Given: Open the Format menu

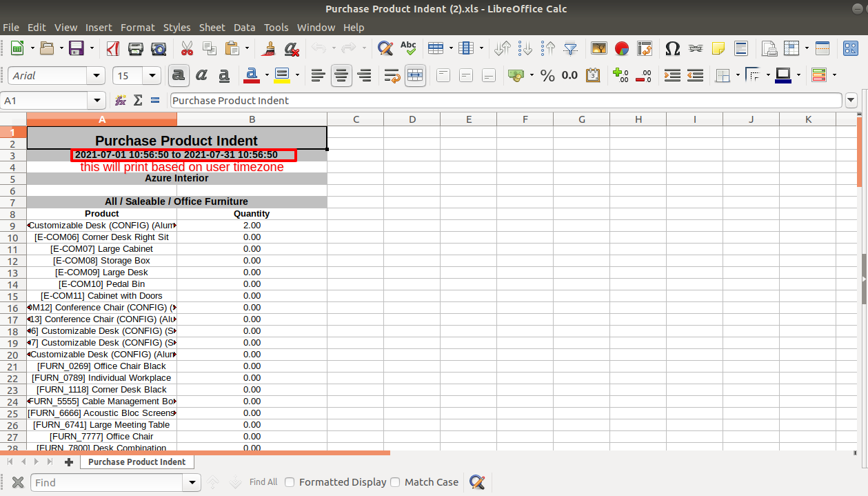Looking at the screenshot, I should click(138, 28).
